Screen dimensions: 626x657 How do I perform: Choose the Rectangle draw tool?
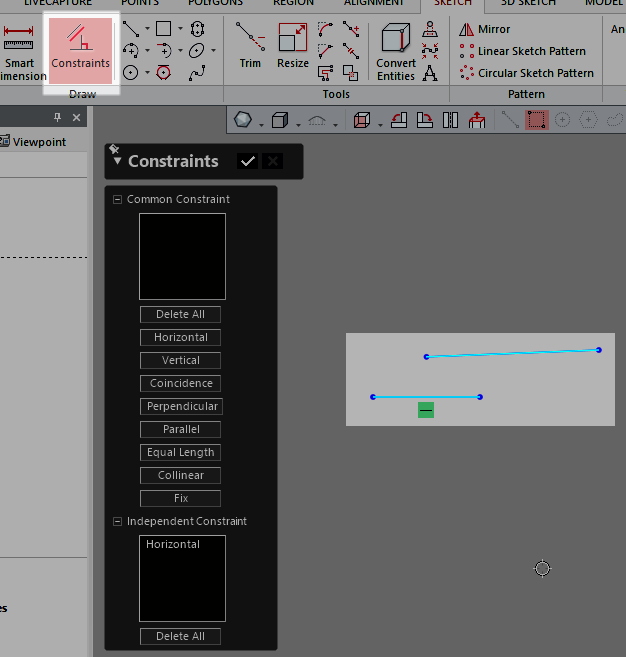tap(163, 29)
